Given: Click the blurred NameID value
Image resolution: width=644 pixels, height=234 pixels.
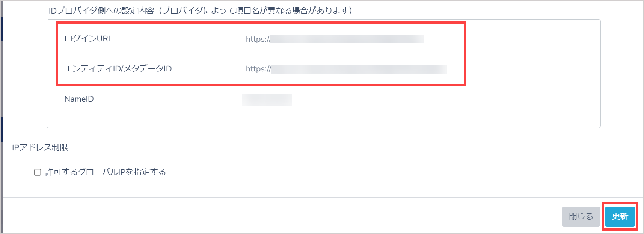Looking at the screenshot, I should (x=267, y=100).
